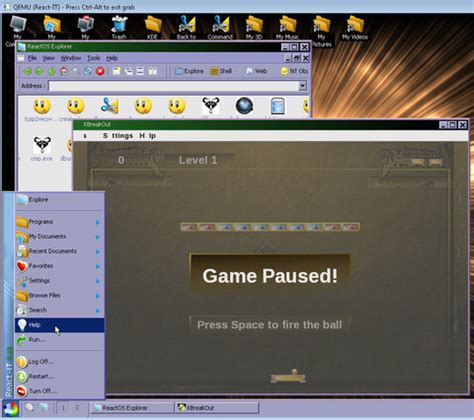Open the KDE folder on the desktop
The height and width of the screenshot is (420, 474).
[153, 28]
